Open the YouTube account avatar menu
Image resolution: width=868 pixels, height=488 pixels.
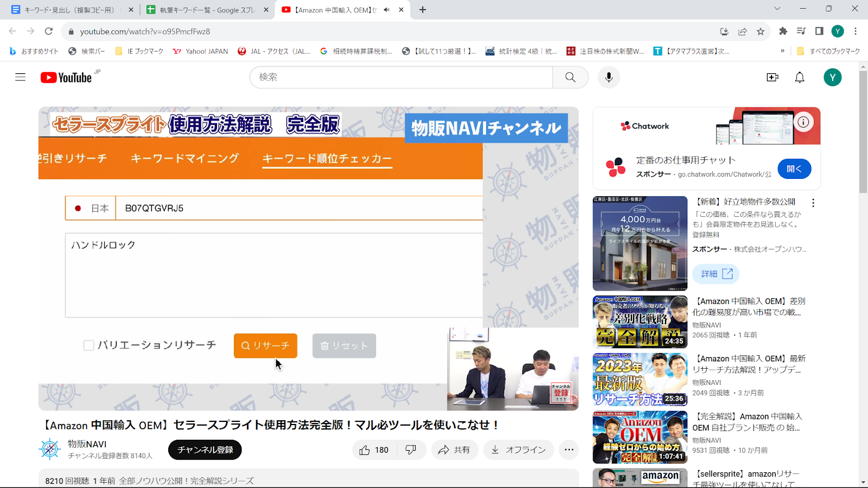pyautogui.click(x=832, y=78)
